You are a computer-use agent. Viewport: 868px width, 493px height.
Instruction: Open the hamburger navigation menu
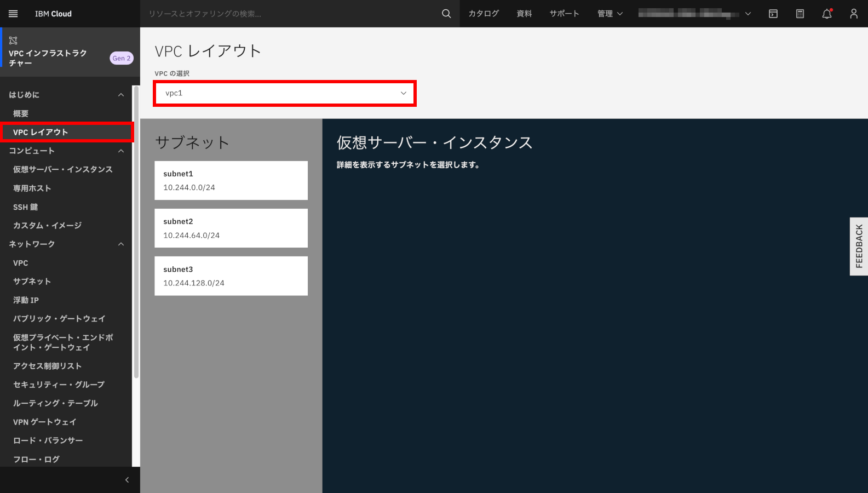click(13, 14)
